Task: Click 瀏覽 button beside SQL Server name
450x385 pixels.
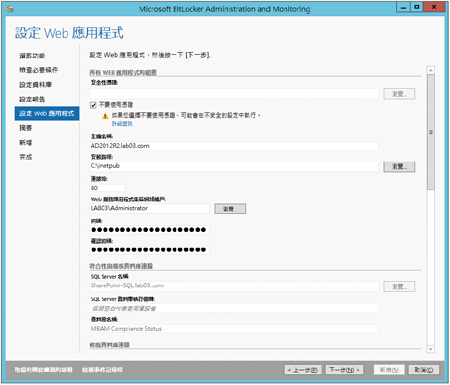Action: (x=399, y=287)
